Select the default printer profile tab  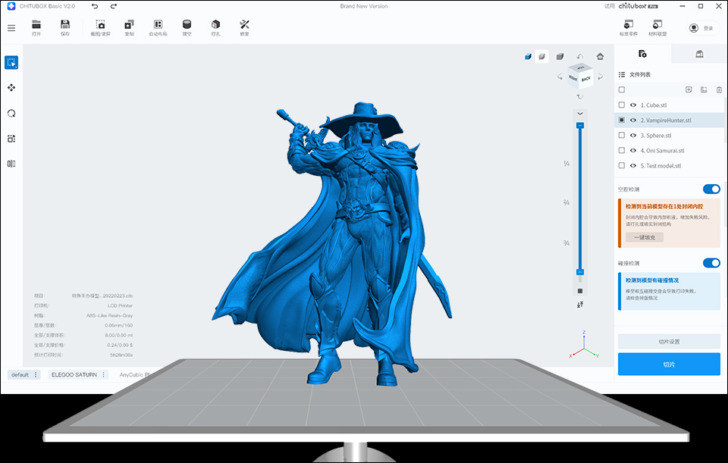click(x=24, y=374)
